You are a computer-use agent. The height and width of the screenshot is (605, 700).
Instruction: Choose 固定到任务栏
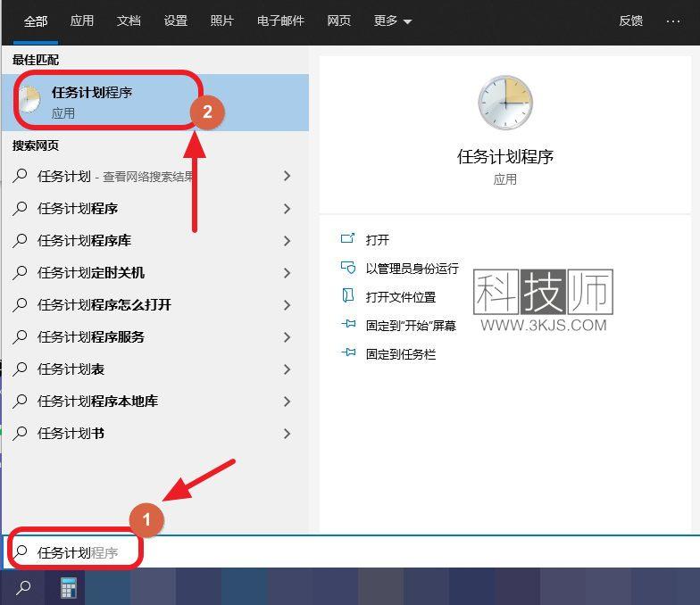[400, 353]
